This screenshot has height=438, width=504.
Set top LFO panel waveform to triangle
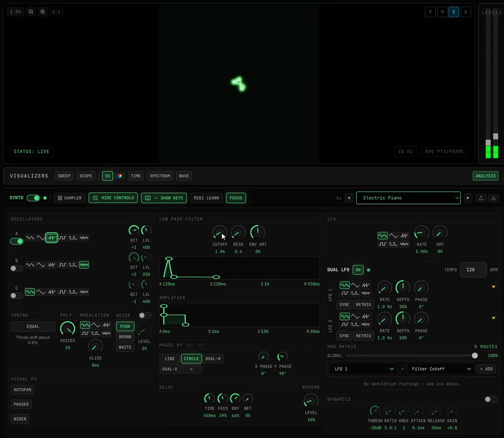tap(393, 236)
